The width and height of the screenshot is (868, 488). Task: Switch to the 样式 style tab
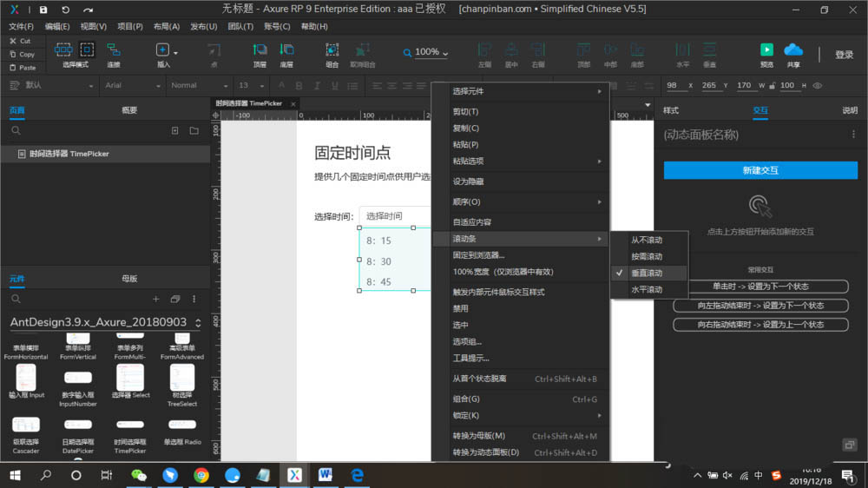tap(671, 110)
